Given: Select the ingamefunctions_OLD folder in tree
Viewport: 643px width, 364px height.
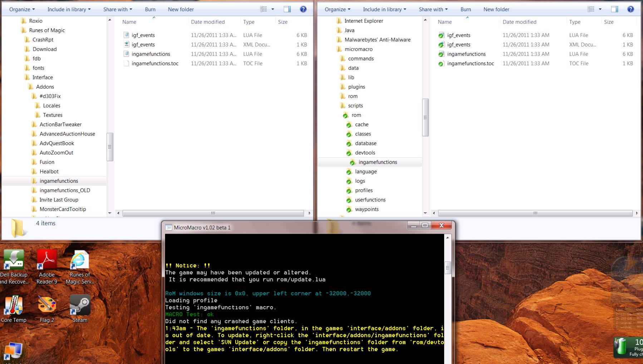Looking at the screenshot, I should [65, 190].
